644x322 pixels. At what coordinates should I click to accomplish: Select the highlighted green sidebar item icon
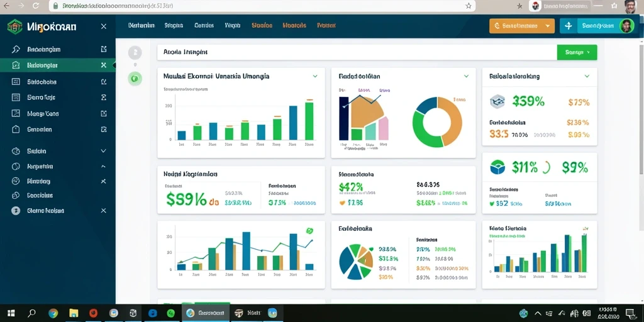(16, 65)
